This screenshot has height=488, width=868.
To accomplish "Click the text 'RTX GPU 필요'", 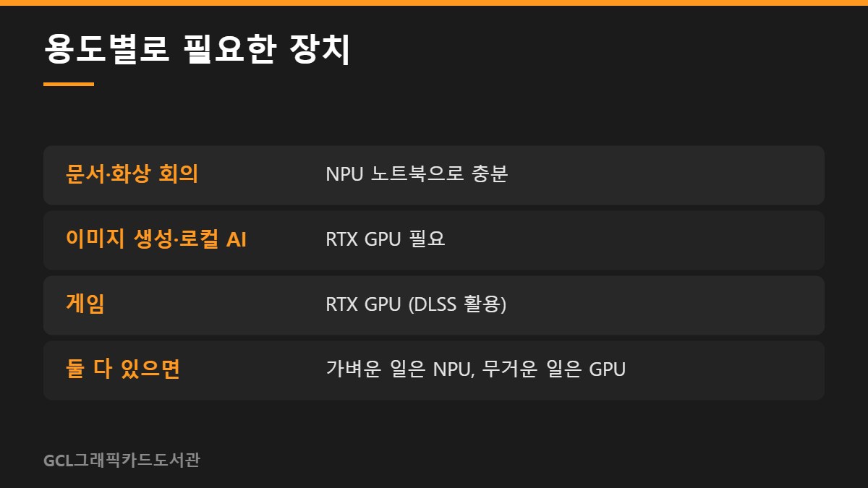I will pyautogui.click(x=386, y=239).
